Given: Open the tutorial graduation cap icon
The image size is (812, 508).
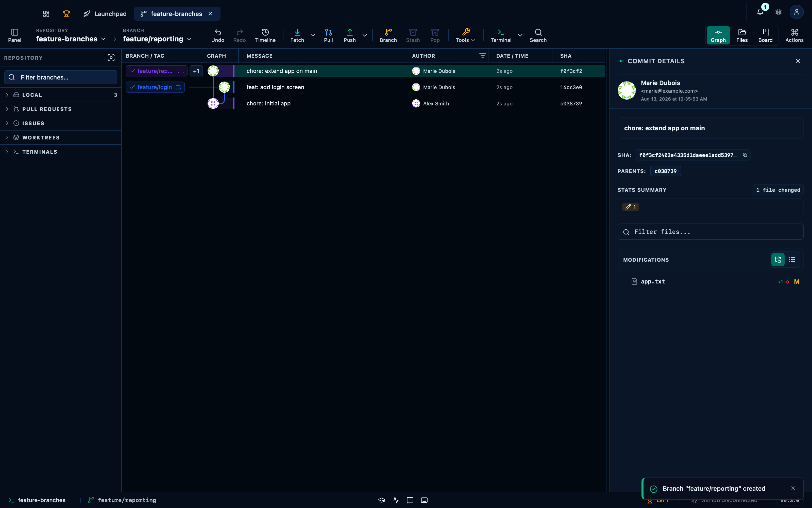Looking at the screenshot, I should (x=381, y=500).
